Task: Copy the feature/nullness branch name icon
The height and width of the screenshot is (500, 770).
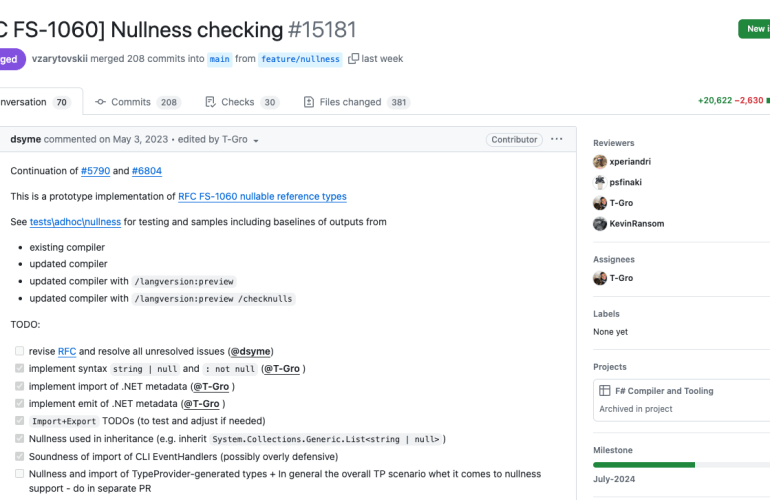Action: point(353,59)
